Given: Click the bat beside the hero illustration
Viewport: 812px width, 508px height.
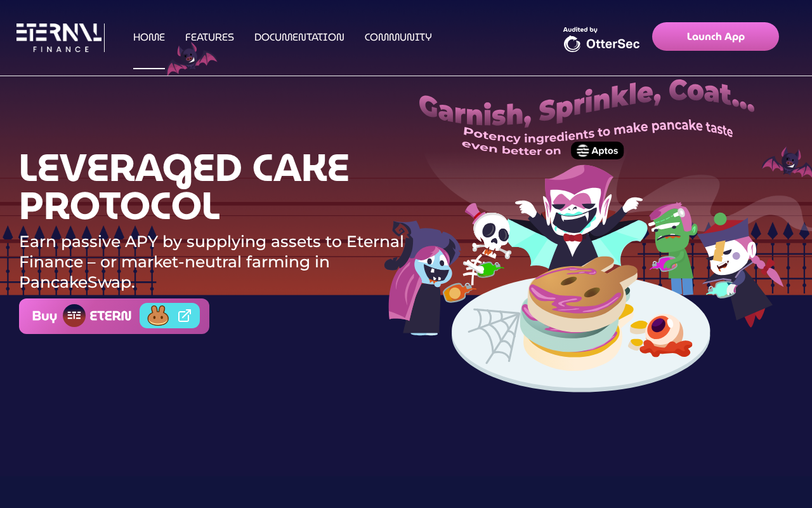Looking at the screenshot, I should (787, 162).
